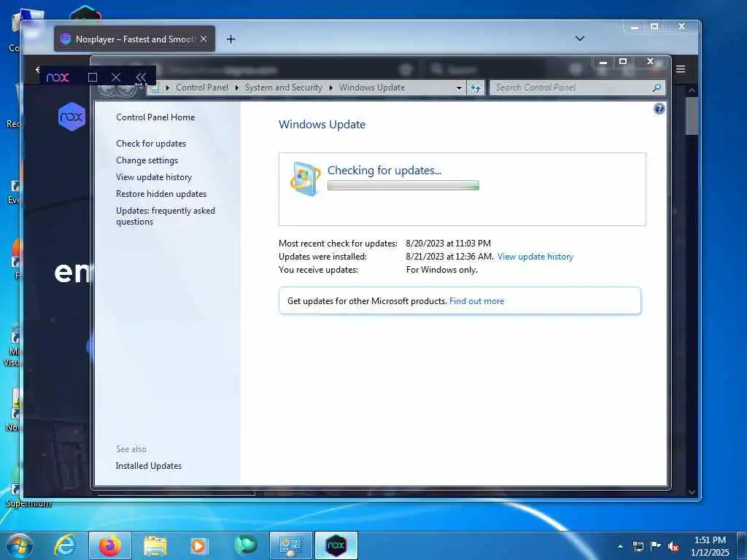Screen dimensions: 747x560
Task: Click Nox floating toolbar square button
Action: click(93, 77)
